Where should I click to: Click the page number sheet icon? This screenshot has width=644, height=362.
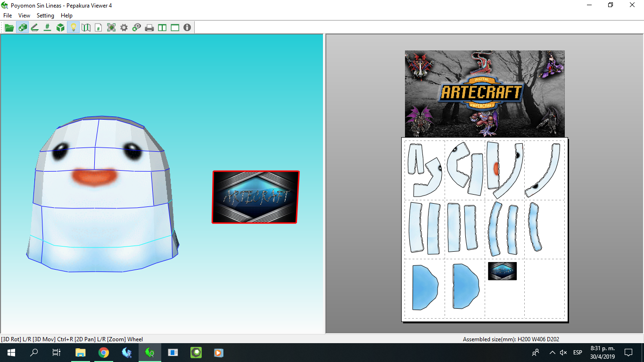pyautogui.click(x=99, y=28)
